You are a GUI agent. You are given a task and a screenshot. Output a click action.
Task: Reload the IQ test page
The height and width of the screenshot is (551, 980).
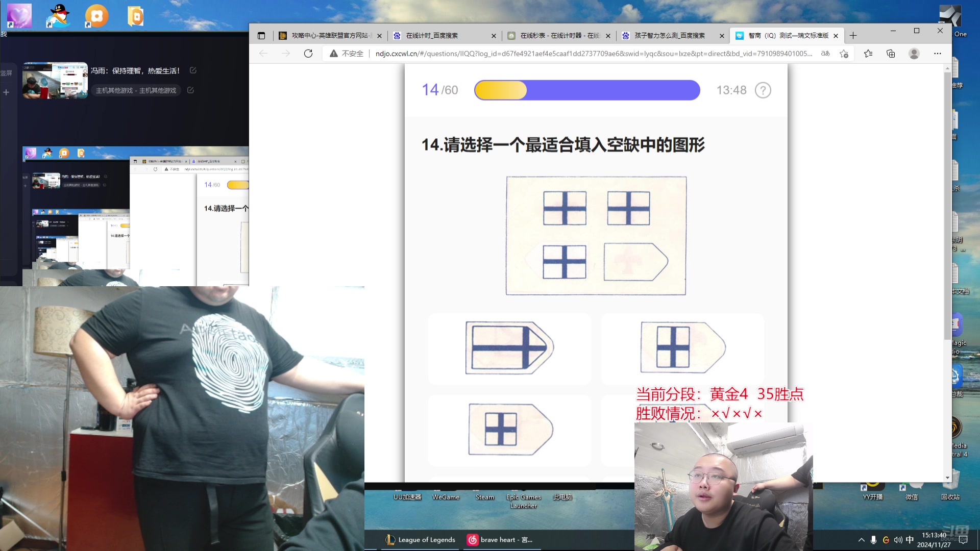point(308,53)
